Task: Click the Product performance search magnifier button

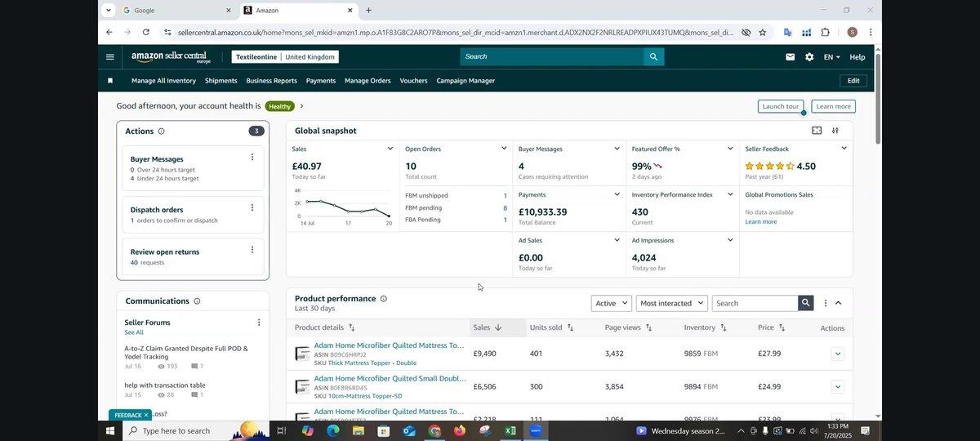Action: [806, 303]
